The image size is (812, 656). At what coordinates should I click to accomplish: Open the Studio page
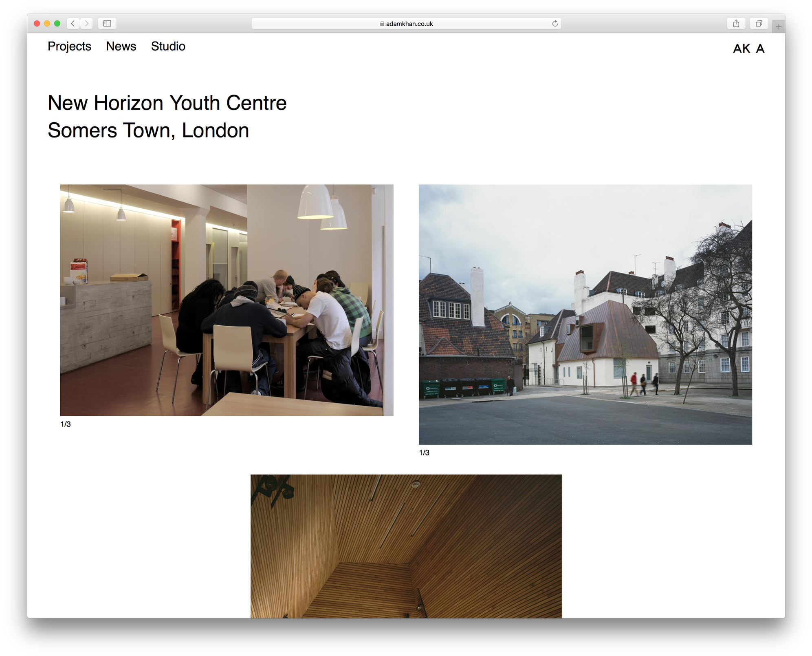click(168, 46)
